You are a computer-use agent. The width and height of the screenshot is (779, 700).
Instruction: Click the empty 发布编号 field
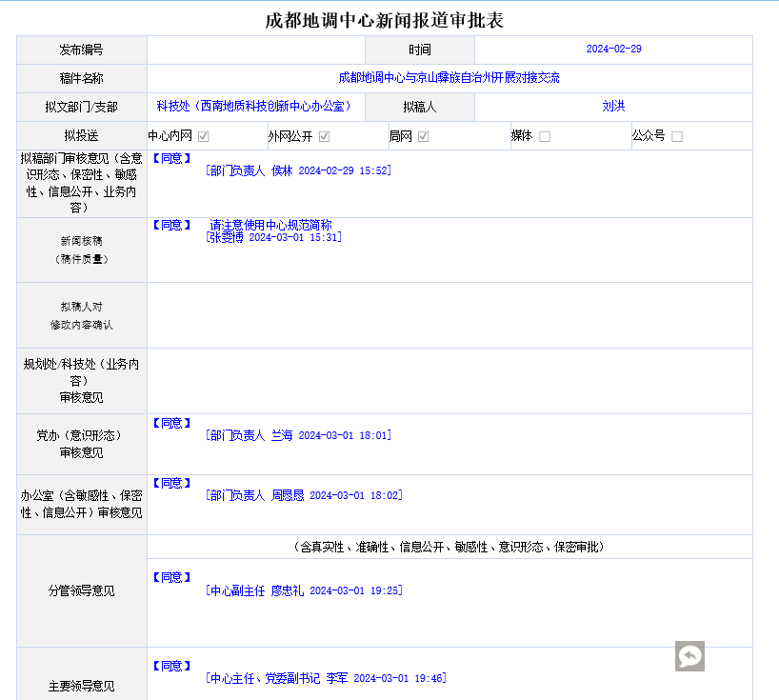(x=256, y=50)
